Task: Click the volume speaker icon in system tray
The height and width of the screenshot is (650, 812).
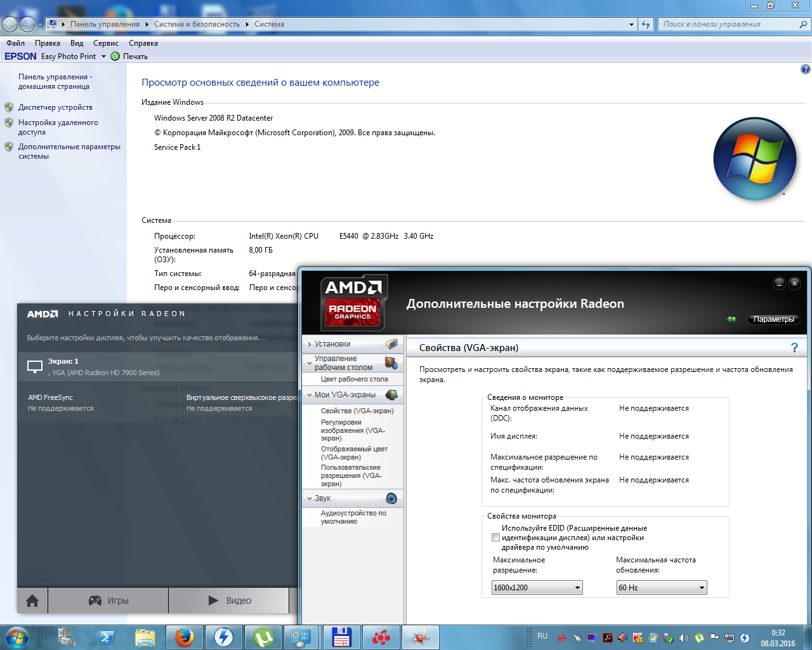Action: pos(684,638)
